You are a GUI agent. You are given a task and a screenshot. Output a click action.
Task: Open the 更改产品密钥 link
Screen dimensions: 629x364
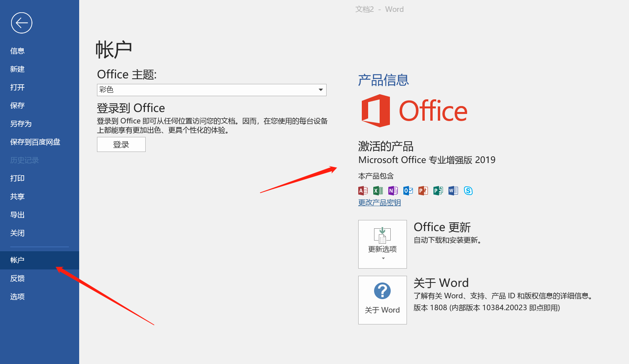(379, 203)
